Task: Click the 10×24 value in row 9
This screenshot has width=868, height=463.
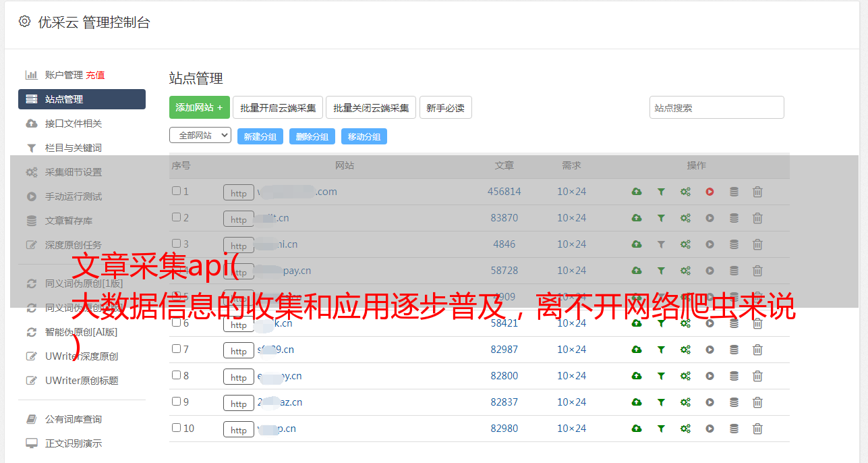Action: pos(572,402)
